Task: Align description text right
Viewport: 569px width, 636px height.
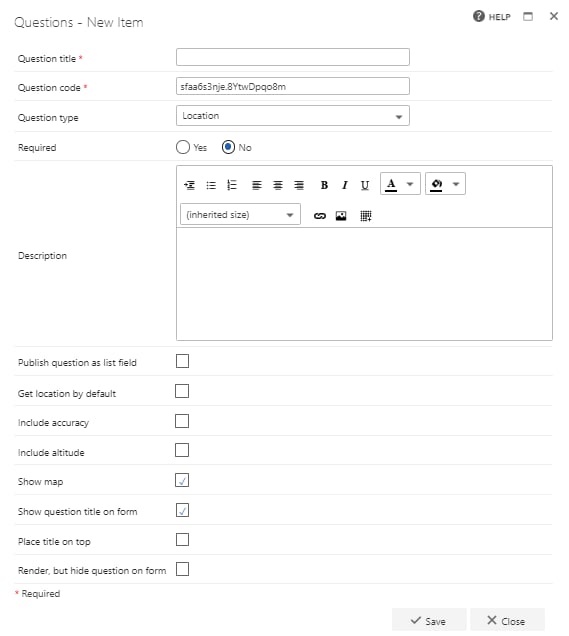Action: click(x=299, y=185)
